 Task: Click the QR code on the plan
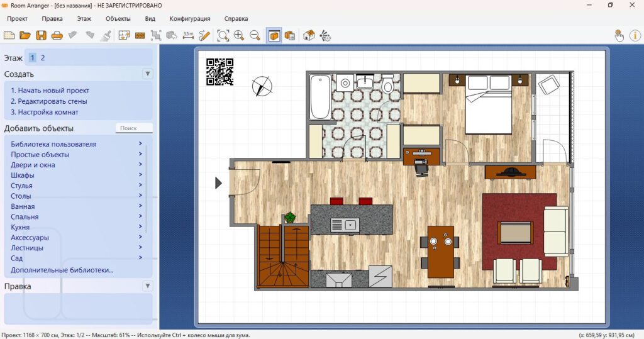pyautogui.click(x=219, y=72)
